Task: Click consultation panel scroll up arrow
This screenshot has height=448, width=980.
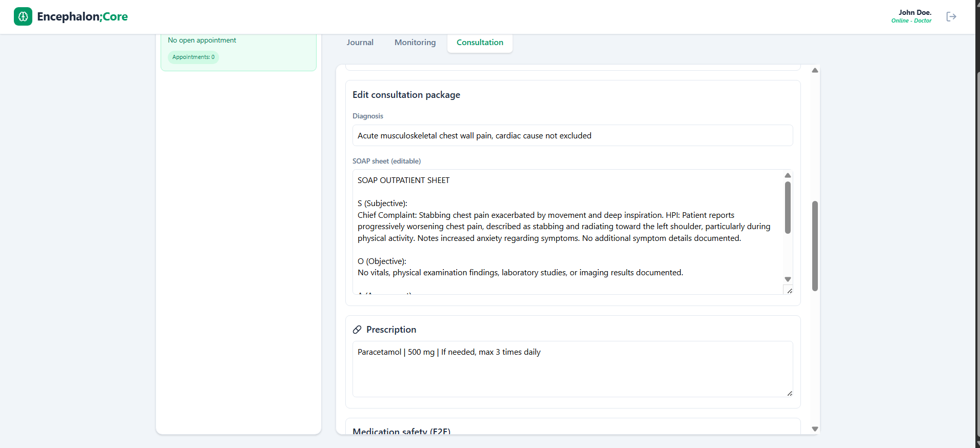Action: point(815,70)
